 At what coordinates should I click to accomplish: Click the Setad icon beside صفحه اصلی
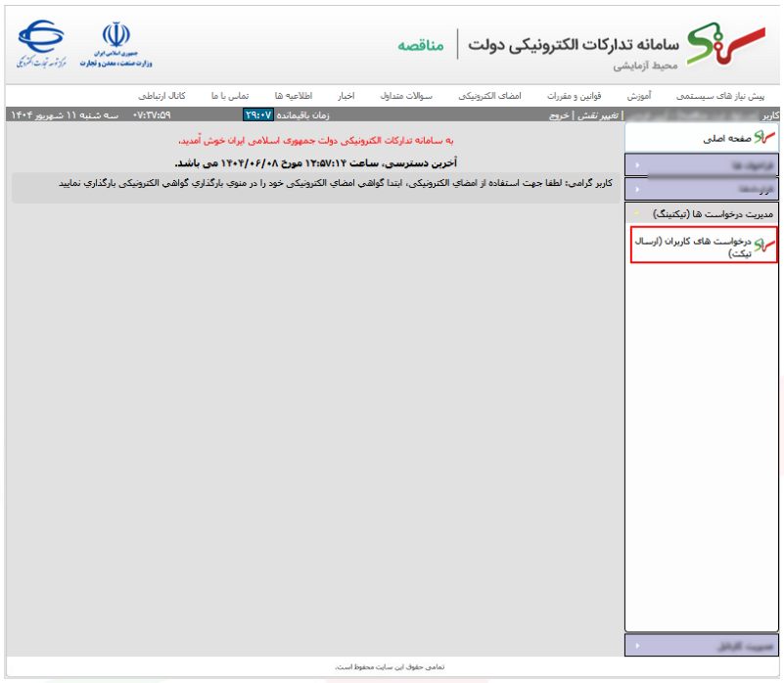pyautogui.click(x=764, y=138)
